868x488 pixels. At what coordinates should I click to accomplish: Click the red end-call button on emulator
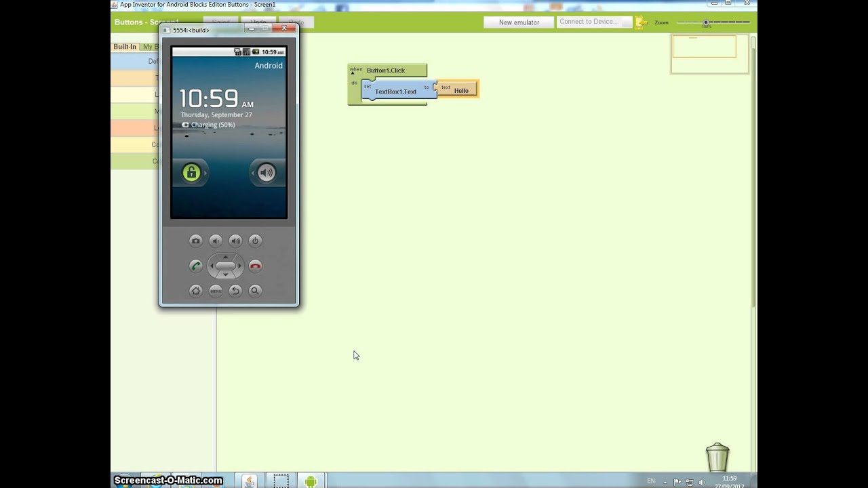pyautogui.click(x=255, y=266)
